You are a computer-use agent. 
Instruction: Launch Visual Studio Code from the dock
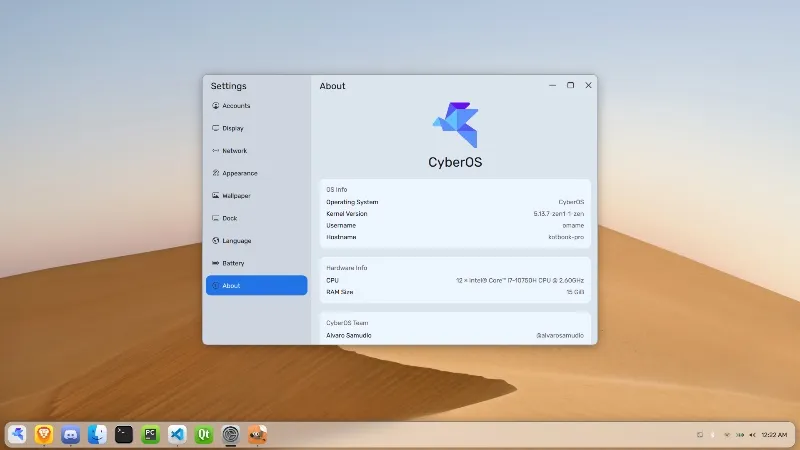pos(177,434)
